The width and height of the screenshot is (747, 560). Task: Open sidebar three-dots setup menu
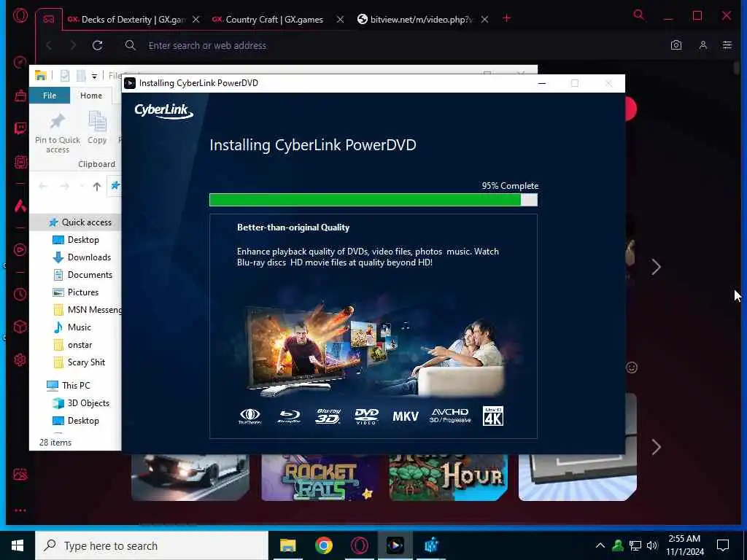click(20, 510)
